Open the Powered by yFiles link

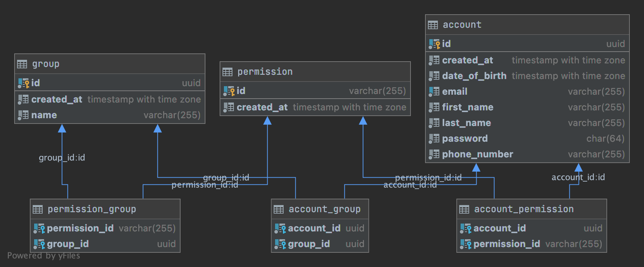pos(44,256)
